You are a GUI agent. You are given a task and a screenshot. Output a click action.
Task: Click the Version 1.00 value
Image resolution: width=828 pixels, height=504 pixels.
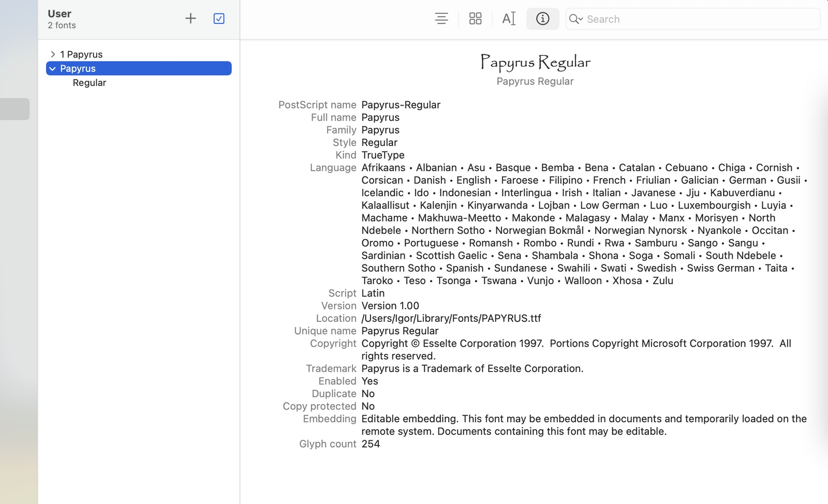pyautogui.click(x=390, y=306)
